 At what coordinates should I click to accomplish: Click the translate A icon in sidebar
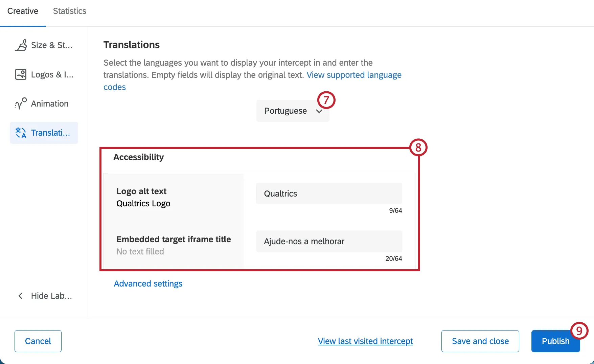pos(20,133)
